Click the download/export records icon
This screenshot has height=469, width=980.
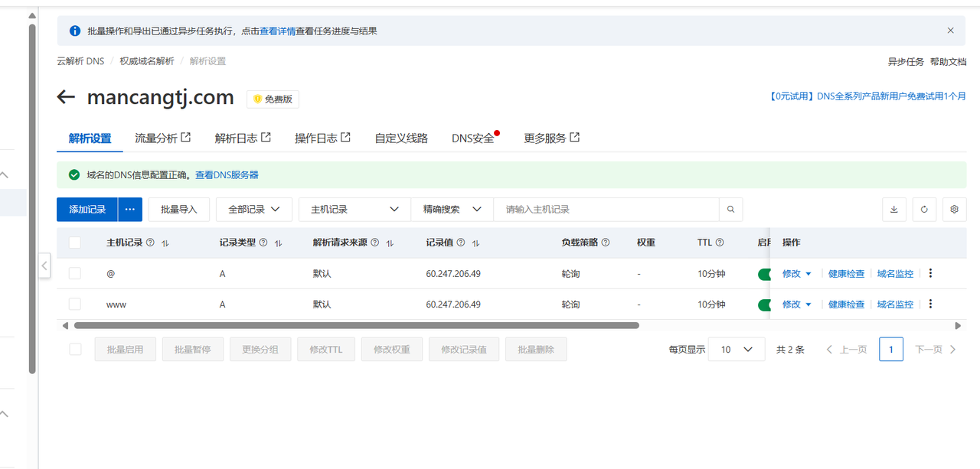(x=894, y=210)
